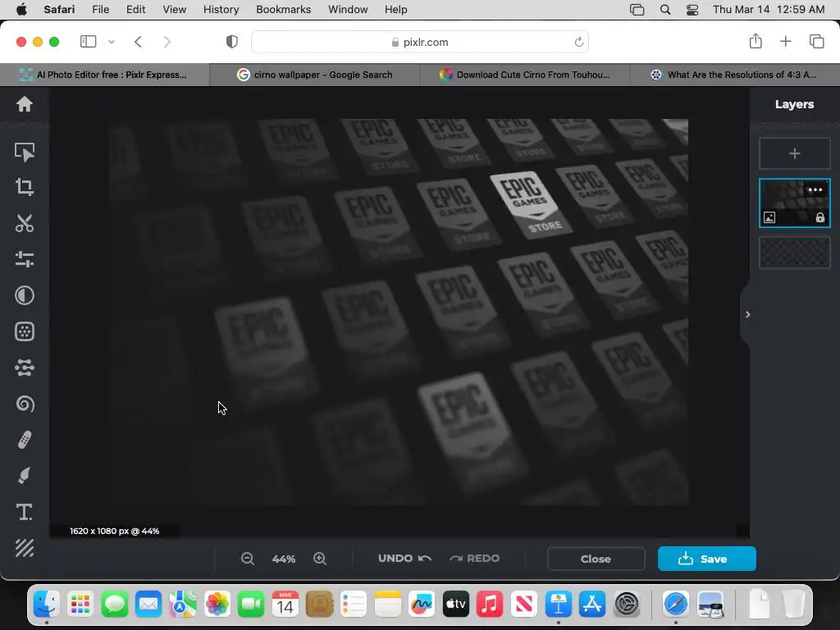Zoom out with the minus magnifier

(x=248, y=559)
